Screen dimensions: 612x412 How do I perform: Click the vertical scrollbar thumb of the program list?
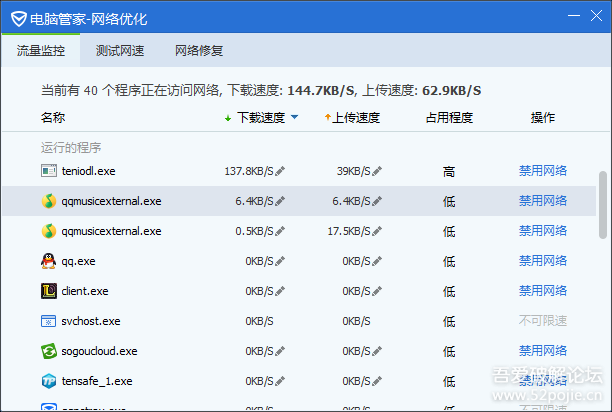[603, 205]
